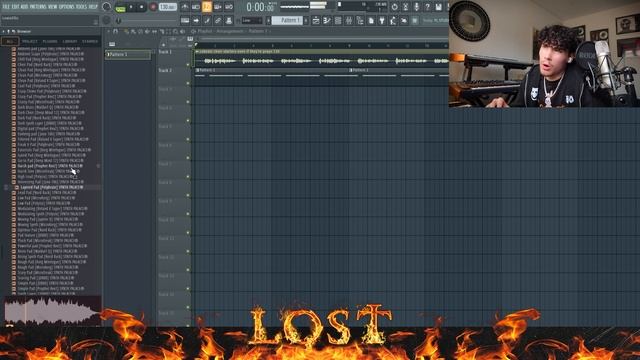This screenshot has height=360, width=640.
Task: Enable typing keyboard to piano icon
Action: coord(185,20)
